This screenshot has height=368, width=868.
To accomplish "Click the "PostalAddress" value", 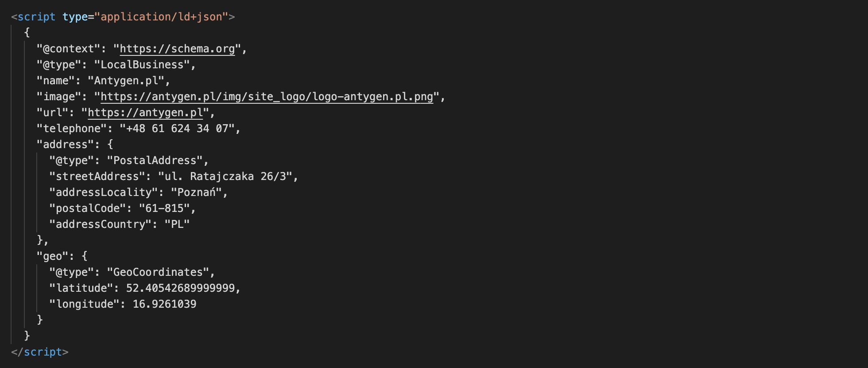I will [x=155, y=161].
